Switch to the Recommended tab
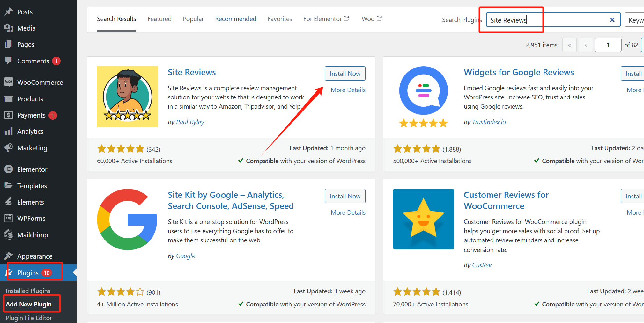This screenshot has height=323, width=644. pyautogui.click(x=236, y=19)
